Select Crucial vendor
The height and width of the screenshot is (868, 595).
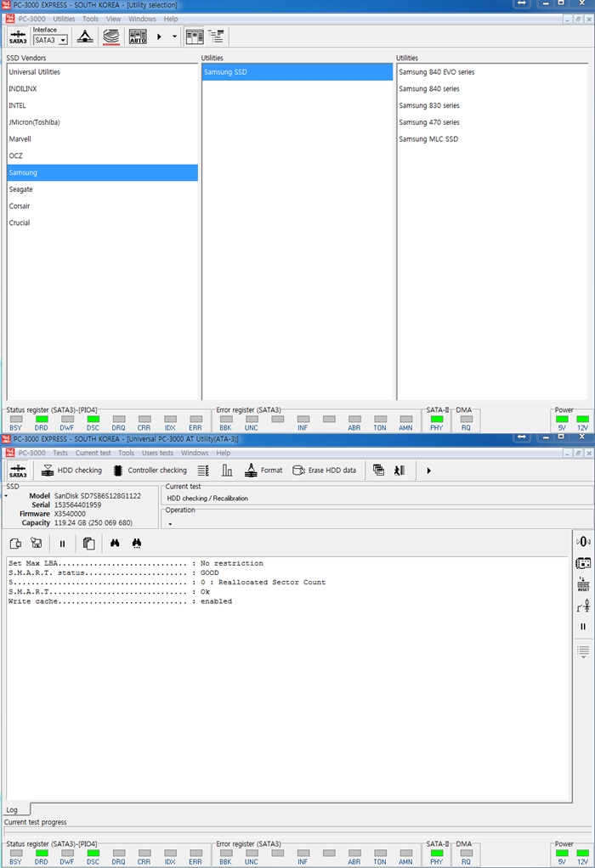103,223
